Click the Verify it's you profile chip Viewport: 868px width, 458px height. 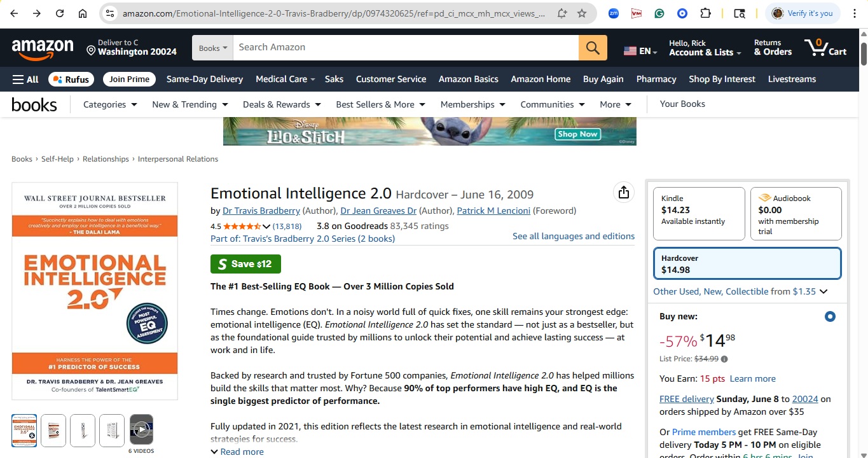804,13
